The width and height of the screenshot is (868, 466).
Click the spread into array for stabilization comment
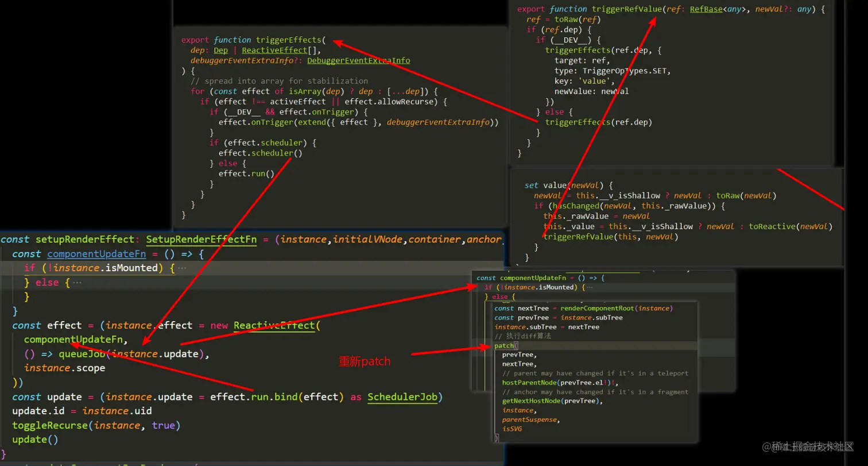tap(280, 81)
